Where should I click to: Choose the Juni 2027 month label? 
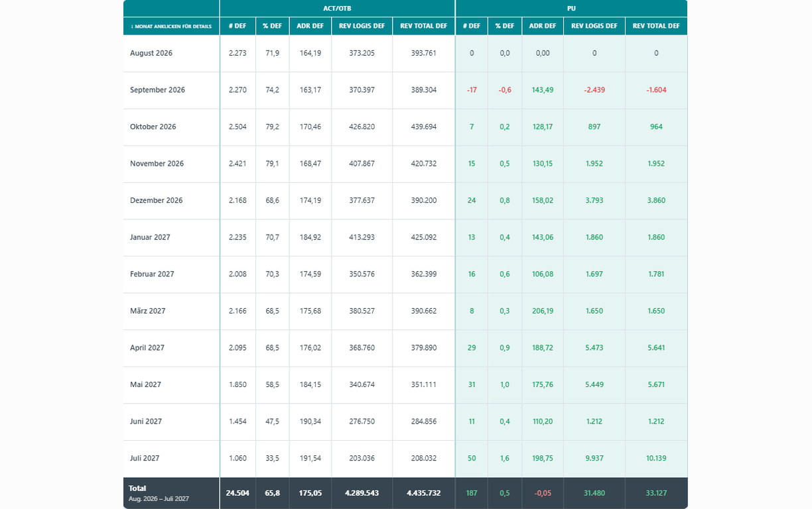click(x=146, y=422)
